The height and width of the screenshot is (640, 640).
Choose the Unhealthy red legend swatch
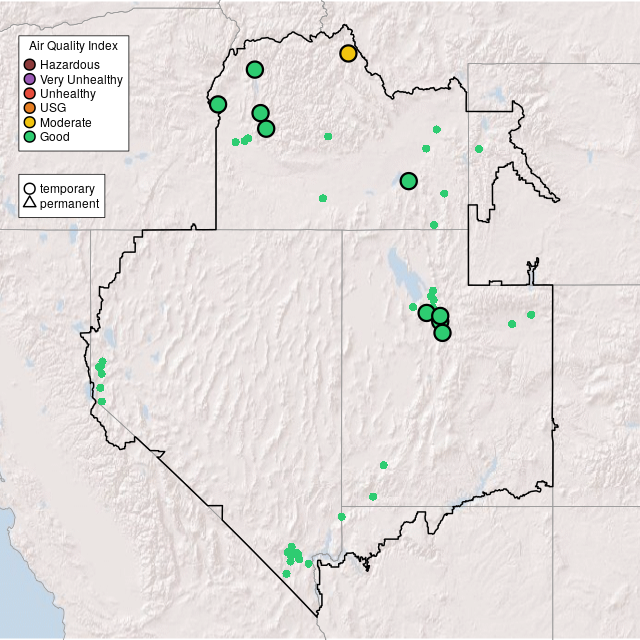(x=30, y=93)
